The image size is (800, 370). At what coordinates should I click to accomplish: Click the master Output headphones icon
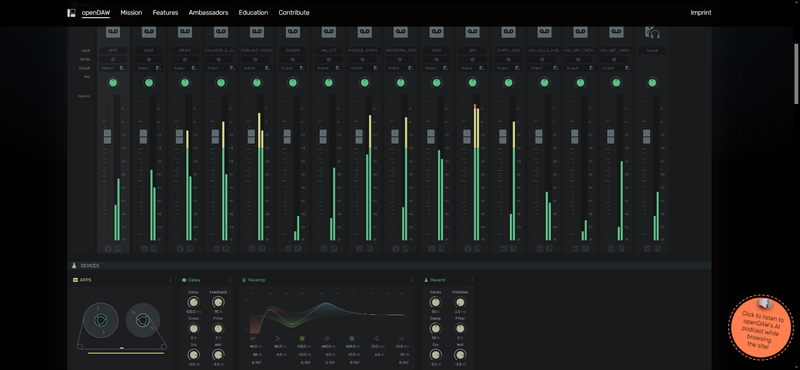click(x=653, y=32)
